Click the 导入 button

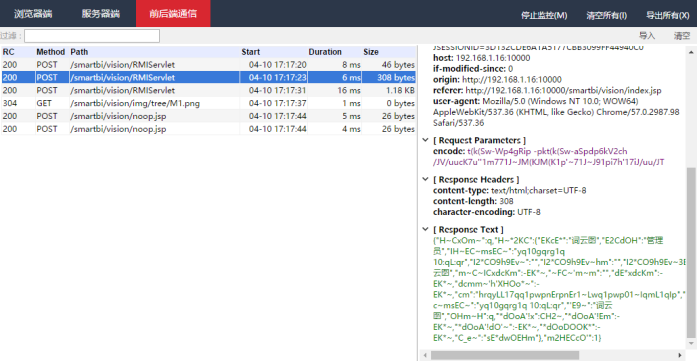point(647,36)
